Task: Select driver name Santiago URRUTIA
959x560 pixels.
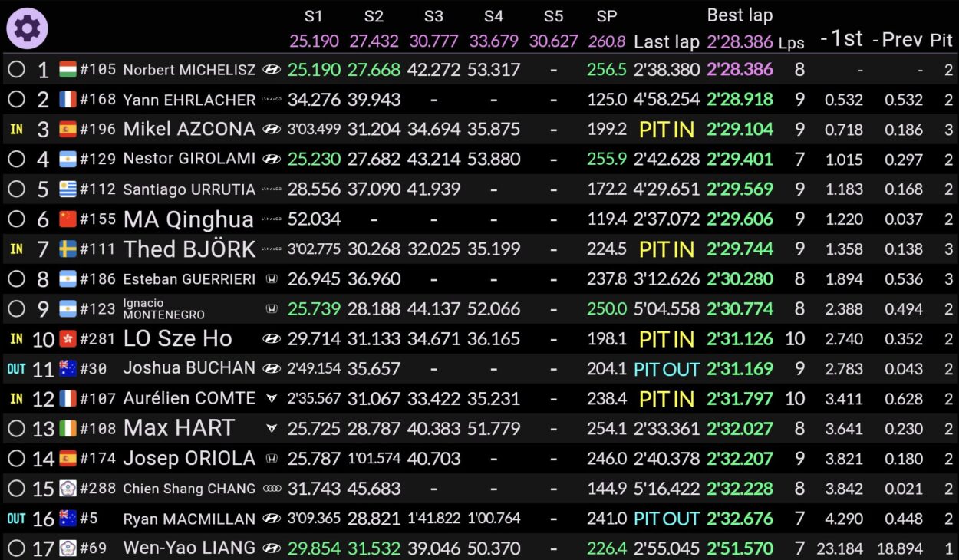Action: click(189, 189)
